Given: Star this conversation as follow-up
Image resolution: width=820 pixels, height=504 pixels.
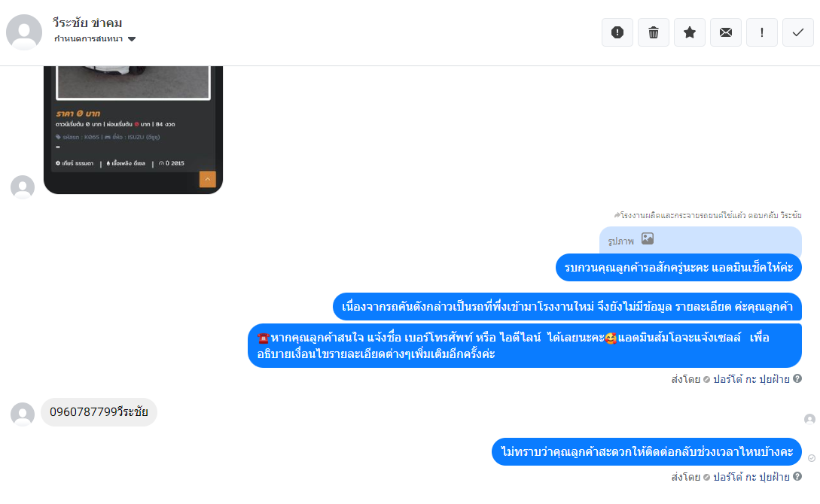Looking at the screenshot, I should pyautogui.click(x=689, y=32).
